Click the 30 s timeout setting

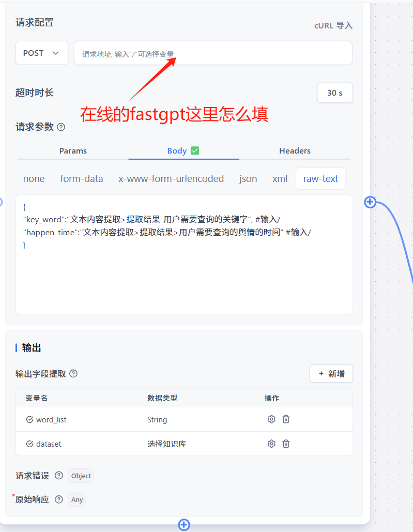[x=335, y=93]
